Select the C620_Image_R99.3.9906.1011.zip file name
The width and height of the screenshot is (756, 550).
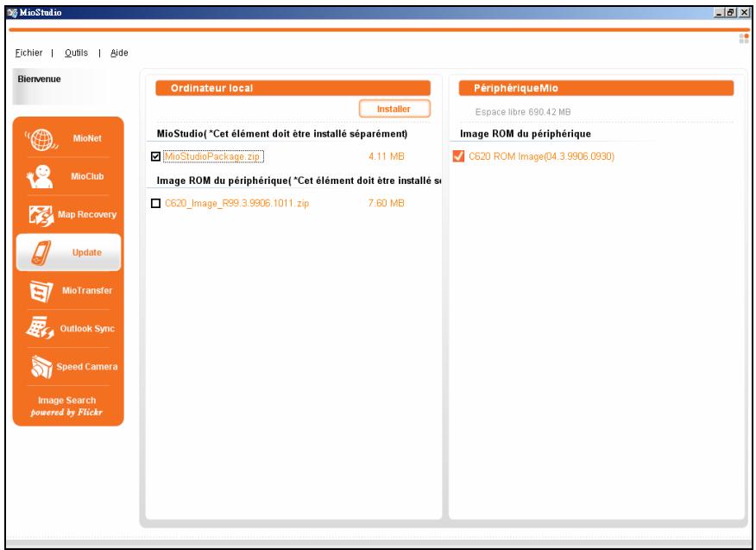pos(236,203)
